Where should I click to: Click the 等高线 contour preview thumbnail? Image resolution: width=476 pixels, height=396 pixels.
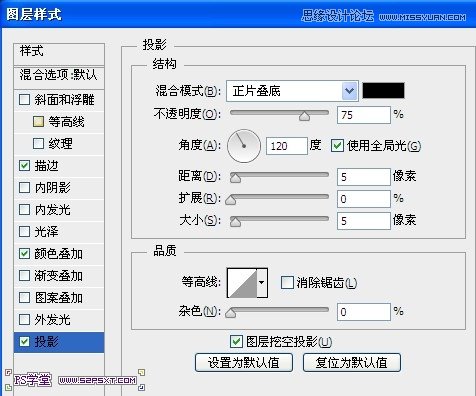(x=242, y=283)
